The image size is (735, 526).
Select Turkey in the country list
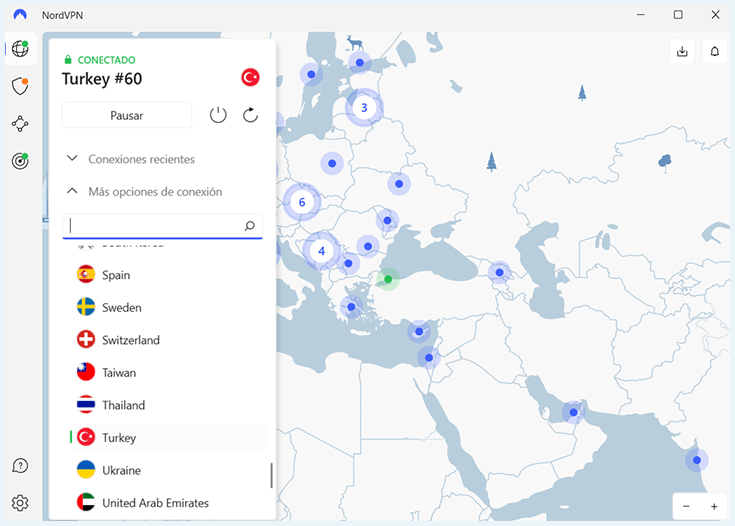[169, 437]
